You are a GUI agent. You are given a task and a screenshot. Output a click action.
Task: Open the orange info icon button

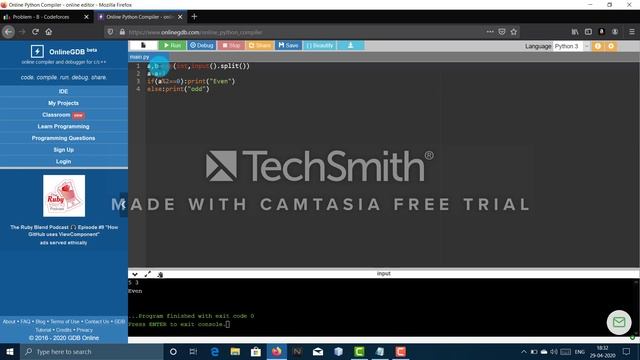[598, 46]
